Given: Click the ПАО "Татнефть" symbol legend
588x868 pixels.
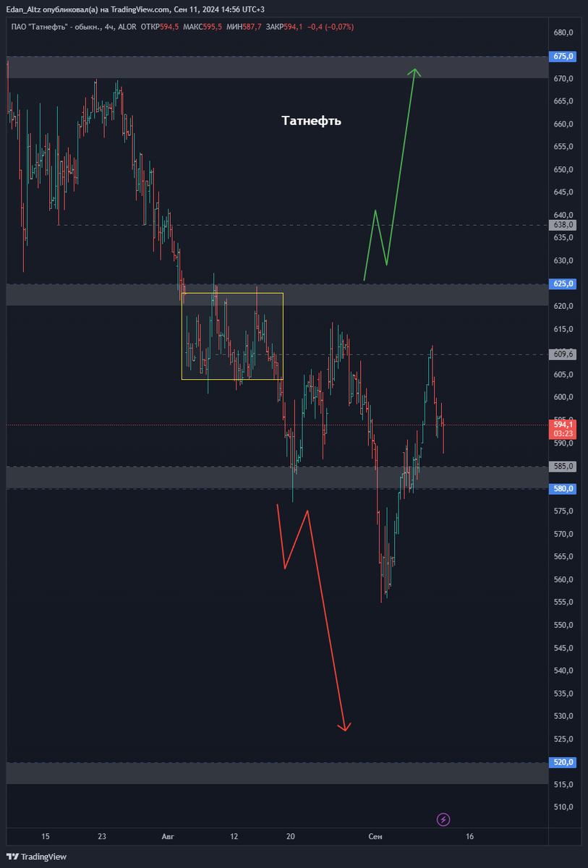Looking at the screenshot, I should pyautogui.click(x=74, y=27).
